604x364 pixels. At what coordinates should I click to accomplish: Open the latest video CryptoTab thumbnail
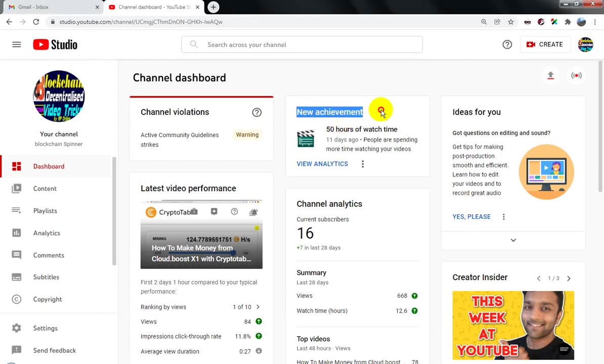201,235
